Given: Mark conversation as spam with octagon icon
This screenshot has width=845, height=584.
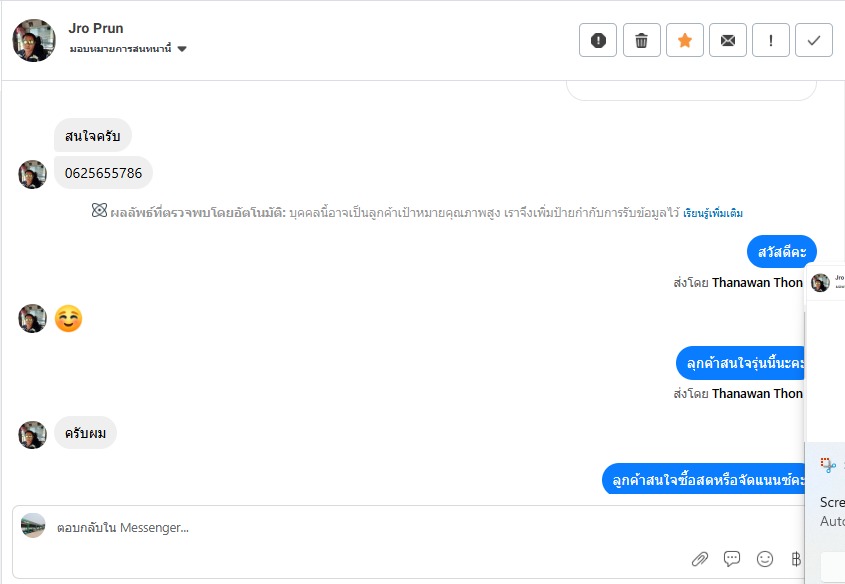Looking at the screenshot, I should (598, 40).
